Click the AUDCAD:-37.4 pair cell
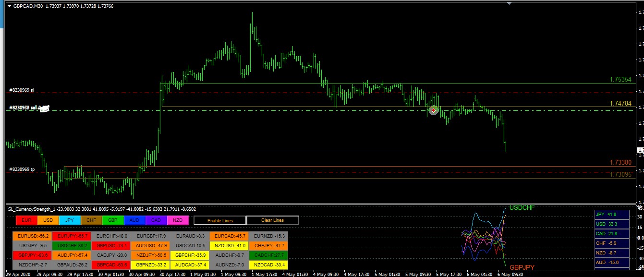The height and width of the screenshot is (277, 644). (189, 265)
